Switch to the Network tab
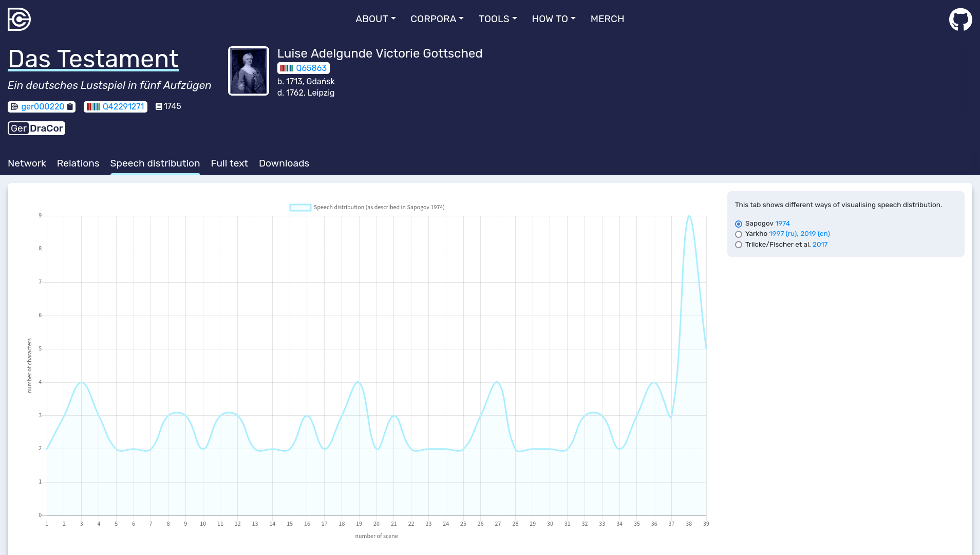Viewport: 980px width, 555px height. (x=27, y=163)
